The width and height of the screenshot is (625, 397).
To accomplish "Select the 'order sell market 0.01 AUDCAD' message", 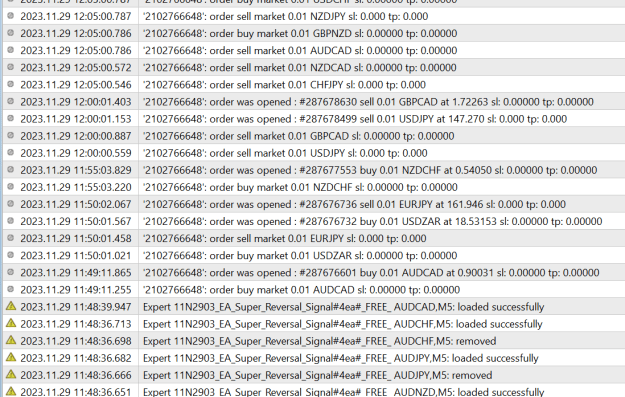I will (300, 51).
